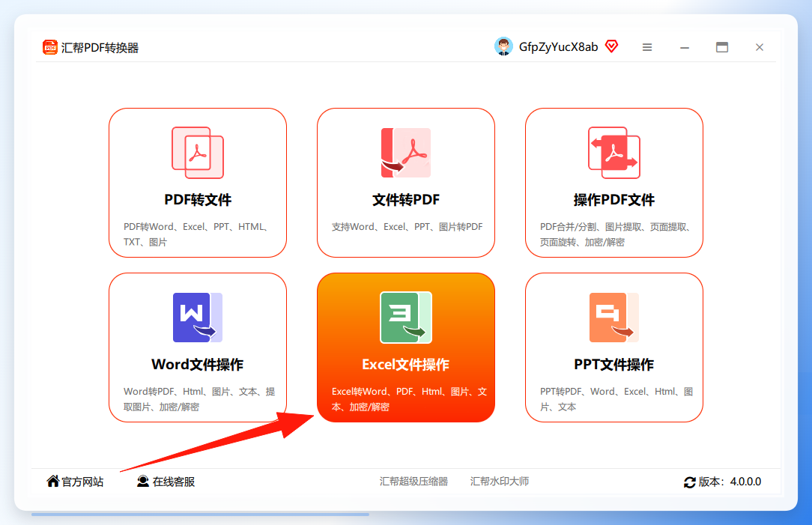
Task: Click the username GfpZyYucX8ab
Action: pyautogui.click(x=558, y=46)
